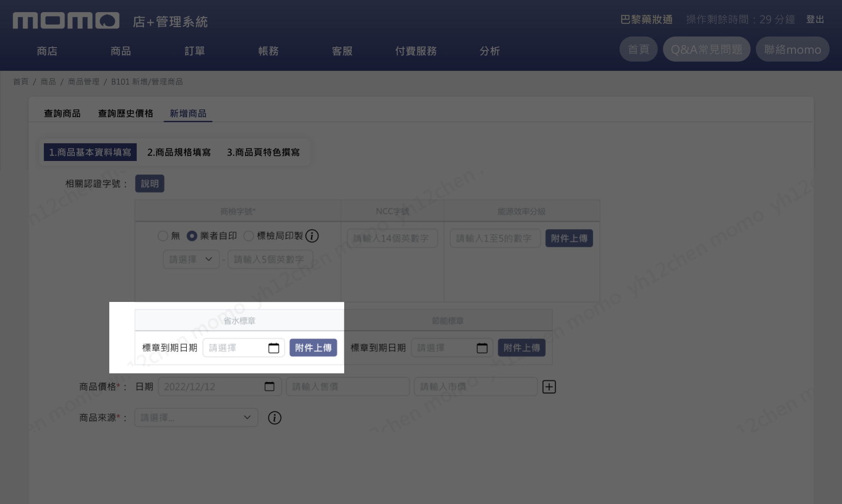Click the momo logo
Viewport: 842px width, 504px height.
point(66,21)
